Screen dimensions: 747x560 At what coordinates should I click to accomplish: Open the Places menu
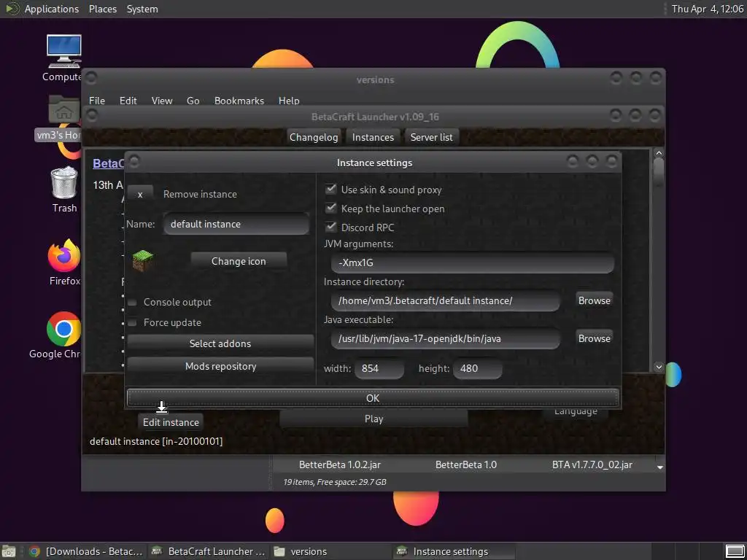[x=103, y=9]
